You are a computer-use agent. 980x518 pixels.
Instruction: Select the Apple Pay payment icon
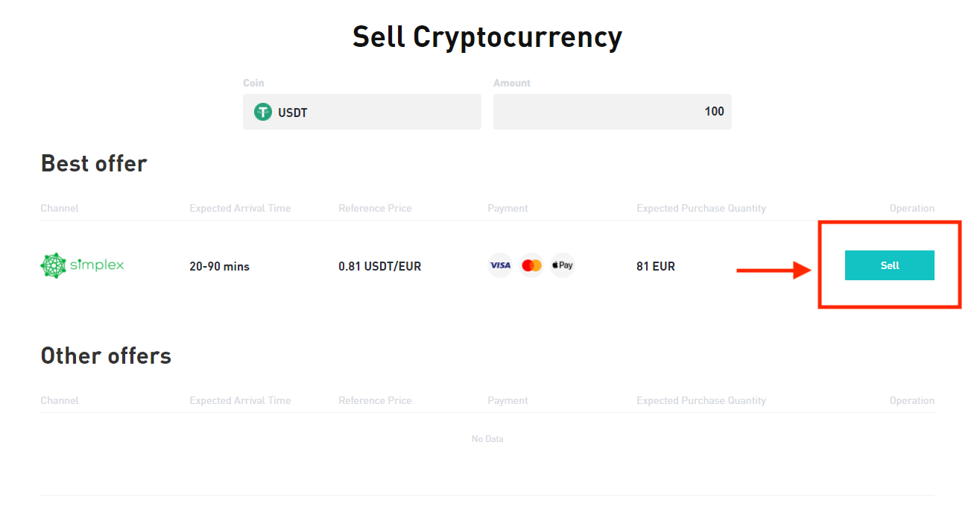click(x=562, y=265)
